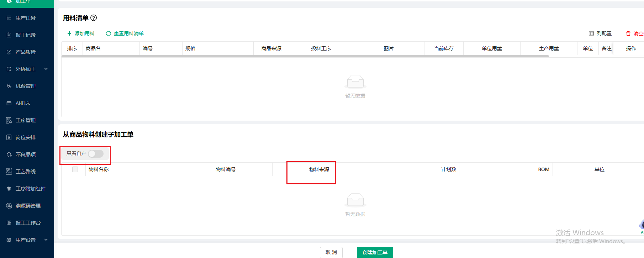644x258 pixels.
Task: Expand the 生产设置 submenu
Action: 46,240
